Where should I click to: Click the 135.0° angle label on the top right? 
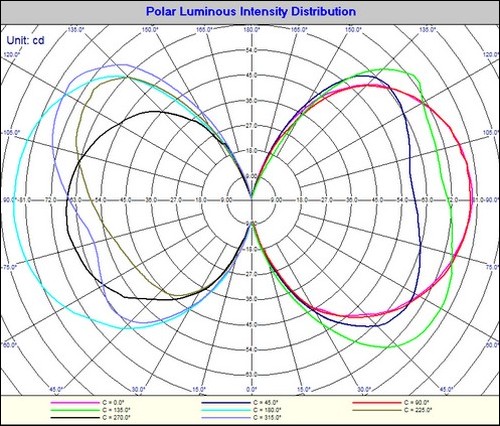click(x=428, y=30)
